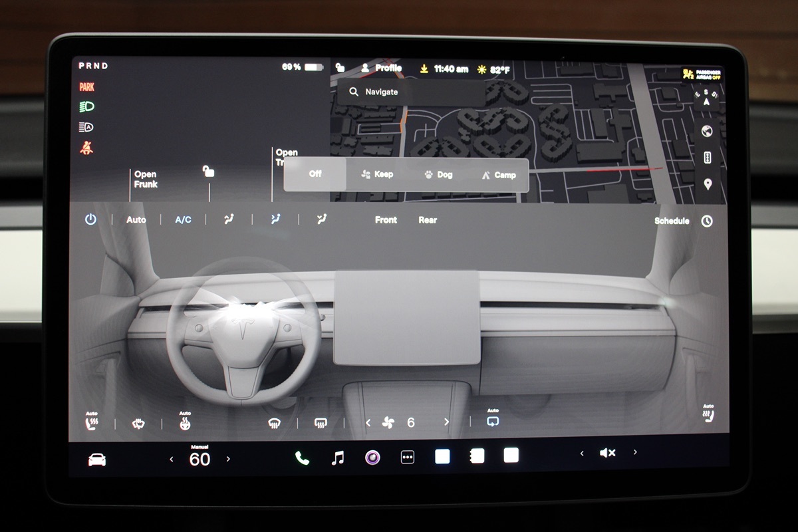Switch to the Rear climate tab
The width and height of the screenshot is (798, 532).
coord(428,220)
